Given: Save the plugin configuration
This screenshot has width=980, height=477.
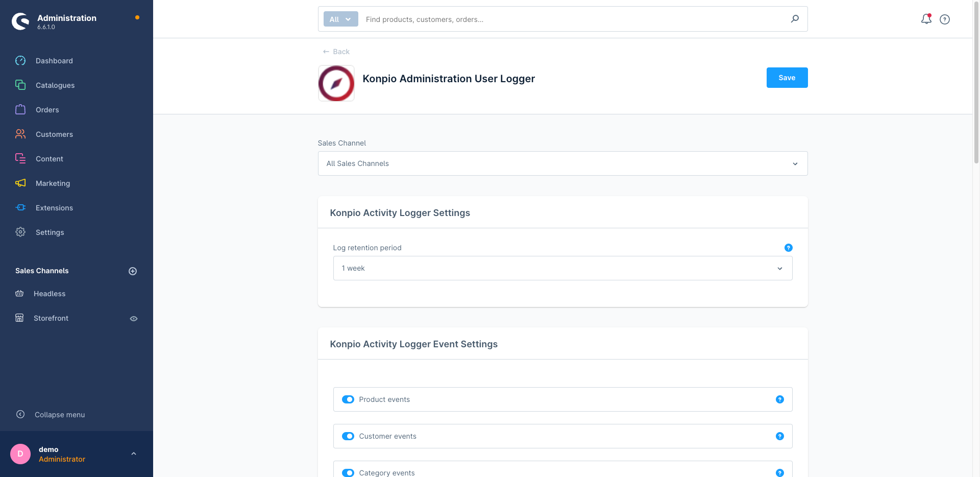Looking at the screenshot, I should pyautogui.click(x=787, y=78).
